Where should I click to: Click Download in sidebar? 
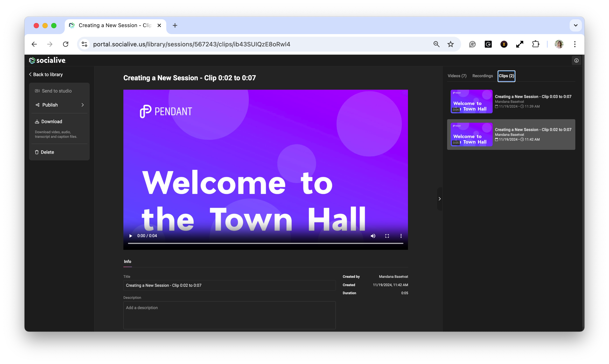pos(51,122)
